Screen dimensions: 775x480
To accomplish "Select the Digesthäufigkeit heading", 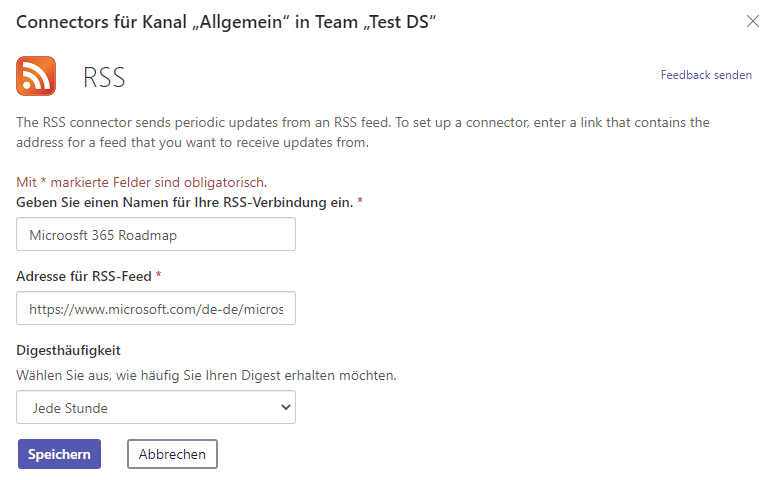I will click(x=68, y=350).
